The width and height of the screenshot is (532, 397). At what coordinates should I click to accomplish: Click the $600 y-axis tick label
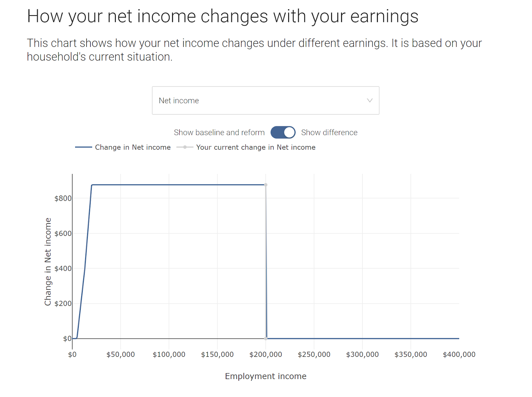63,233
